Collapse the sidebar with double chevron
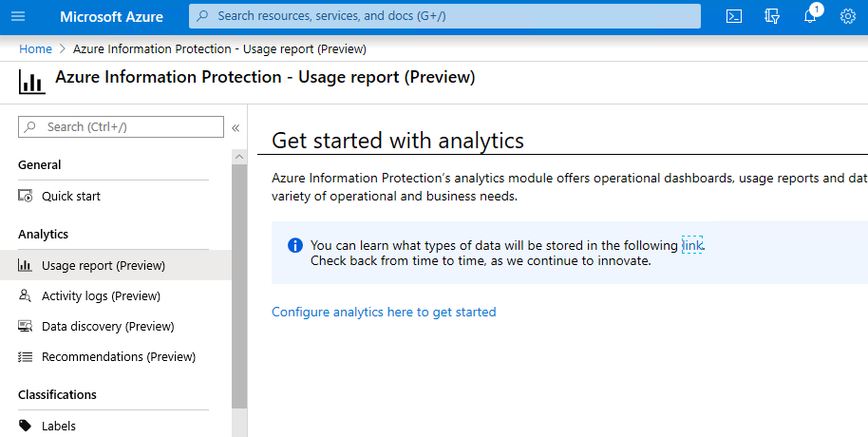Screen dimensions: 868x437 click(236, 128)
